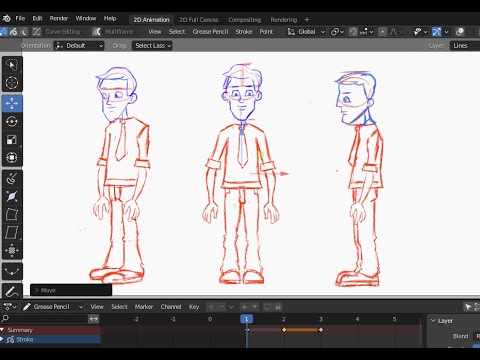The width and height of the screenshot is (480, 360).
Task: Select the Extrude tool
Action: (x=12, y=179)
